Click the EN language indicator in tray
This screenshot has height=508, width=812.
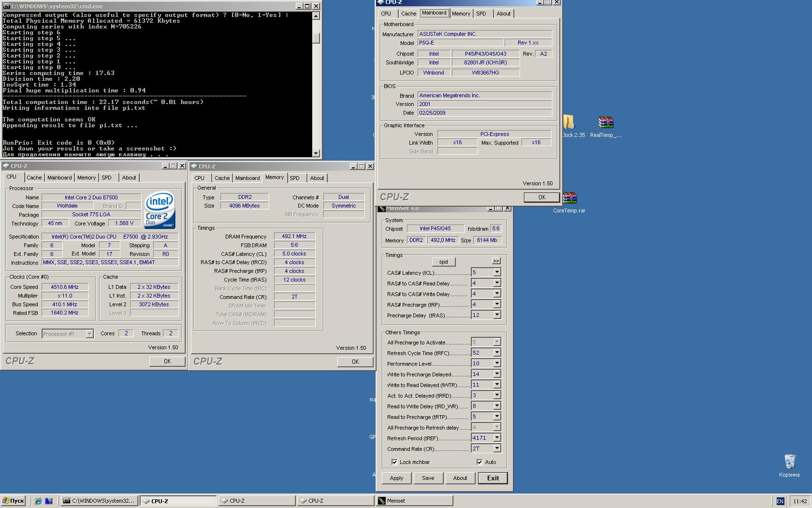pos(780,501)
